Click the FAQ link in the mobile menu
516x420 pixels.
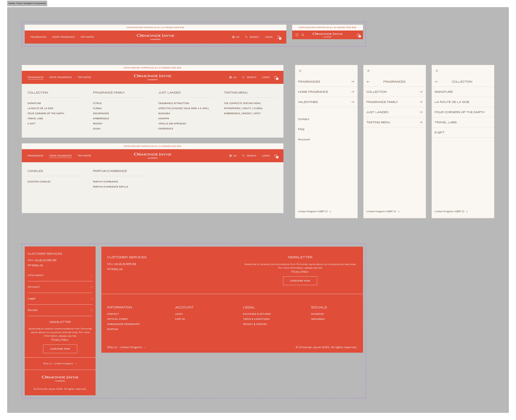tap(301, 129)
